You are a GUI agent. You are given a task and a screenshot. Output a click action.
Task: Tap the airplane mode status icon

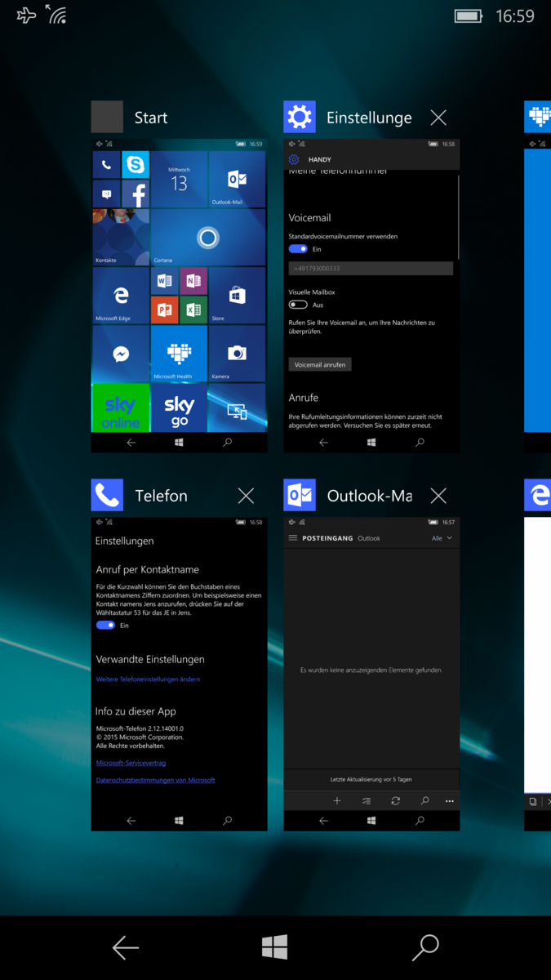click(26, 15)
